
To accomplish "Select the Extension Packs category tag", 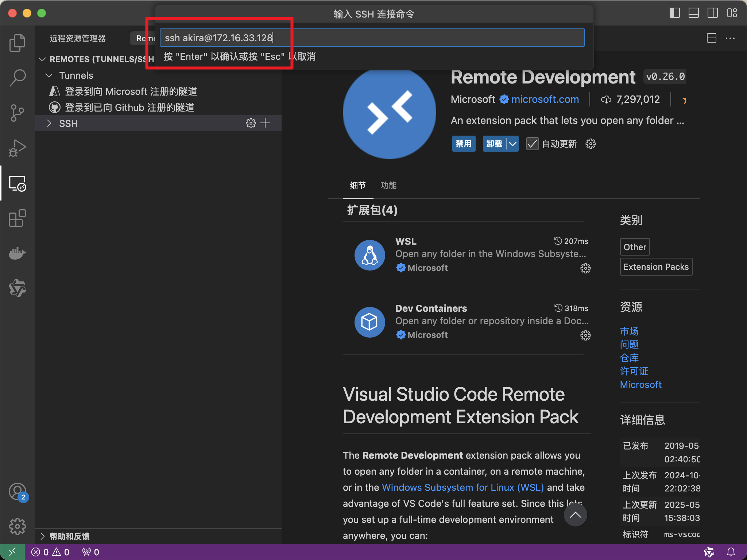I will click(656, 267).
